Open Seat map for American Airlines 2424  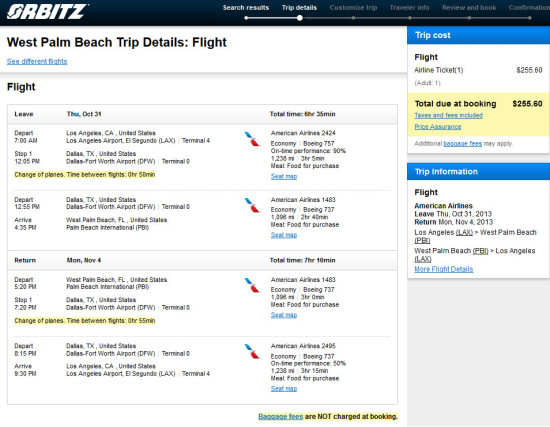284,176
